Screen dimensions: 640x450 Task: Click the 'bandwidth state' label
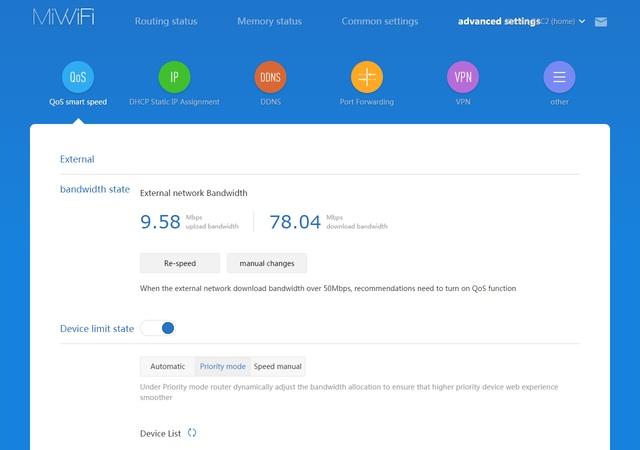pos(95,189)
